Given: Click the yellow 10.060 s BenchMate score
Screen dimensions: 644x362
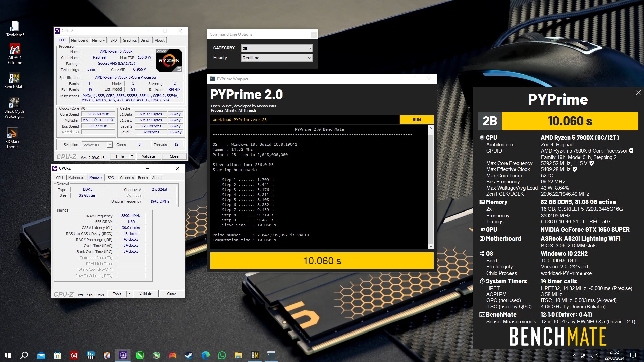Looking at the screenshot, I should coord(570,121).
